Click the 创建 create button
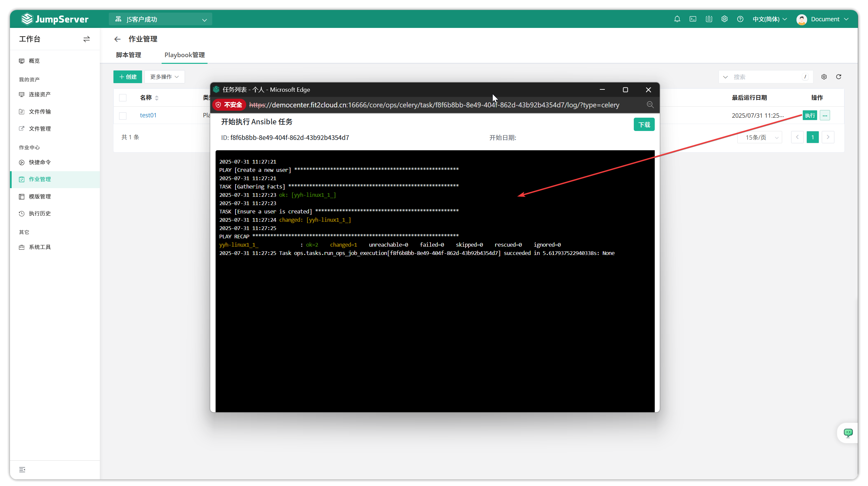 (128, 77)
